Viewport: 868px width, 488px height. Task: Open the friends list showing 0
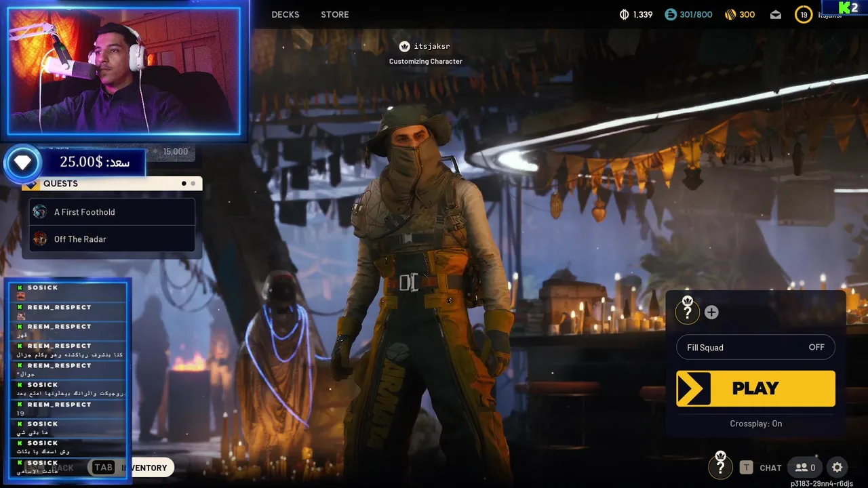pyautogui.click(x=806, y=468)
